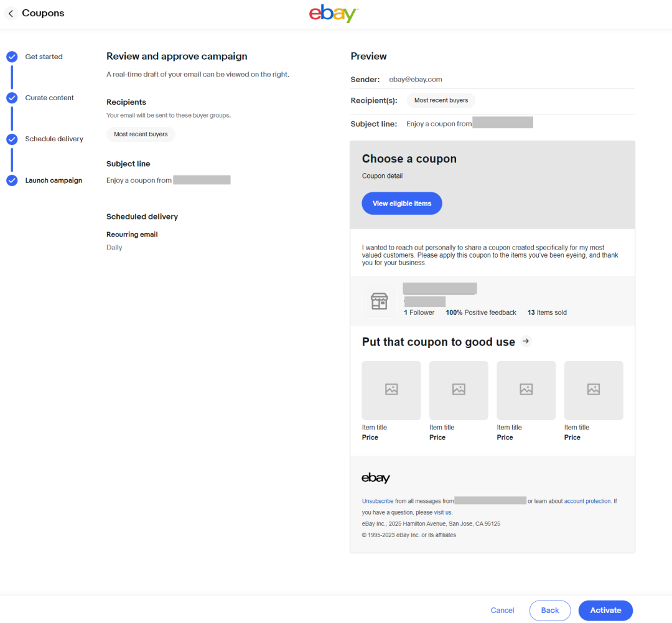Image resolution: width=672 pixels, height=623 pixels.
Task: Click the storefront icon in the email preview
Action: (x=379, y=300)
